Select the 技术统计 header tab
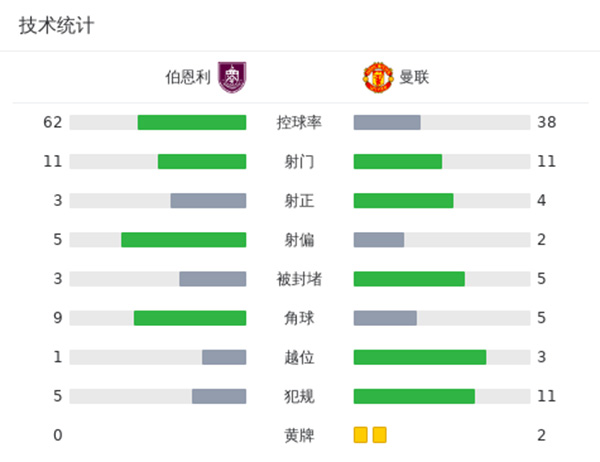The height and width of the screenshot is (462, 600). (x=56, y=26)
